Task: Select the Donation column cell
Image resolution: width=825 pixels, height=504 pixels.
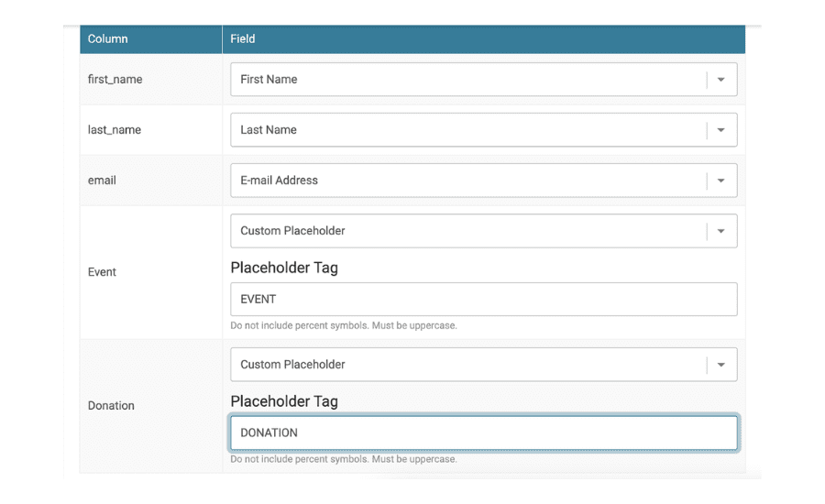Action: (x=151, y=406)
